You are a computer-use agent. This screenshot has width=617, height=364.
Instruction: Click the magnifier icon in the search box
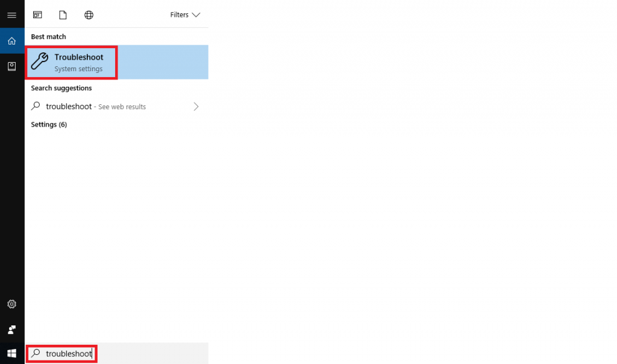36,353
